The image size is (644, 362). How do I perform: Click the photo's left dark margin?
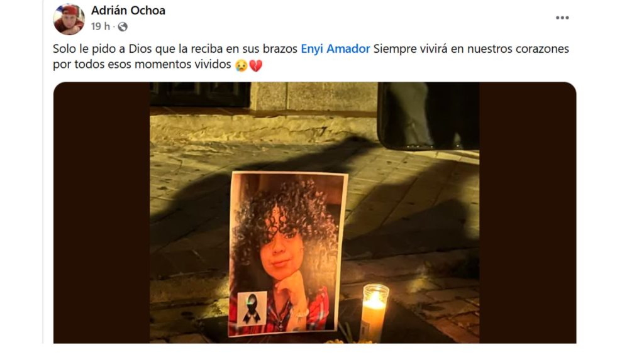coord(101,212)
